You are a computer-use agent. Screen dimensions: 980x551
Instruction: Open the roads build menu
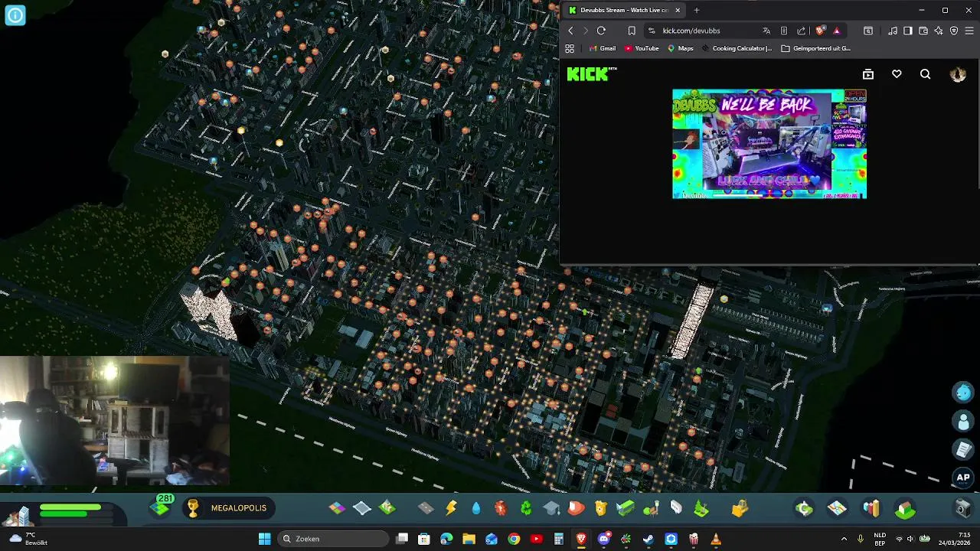click(426, 508)
